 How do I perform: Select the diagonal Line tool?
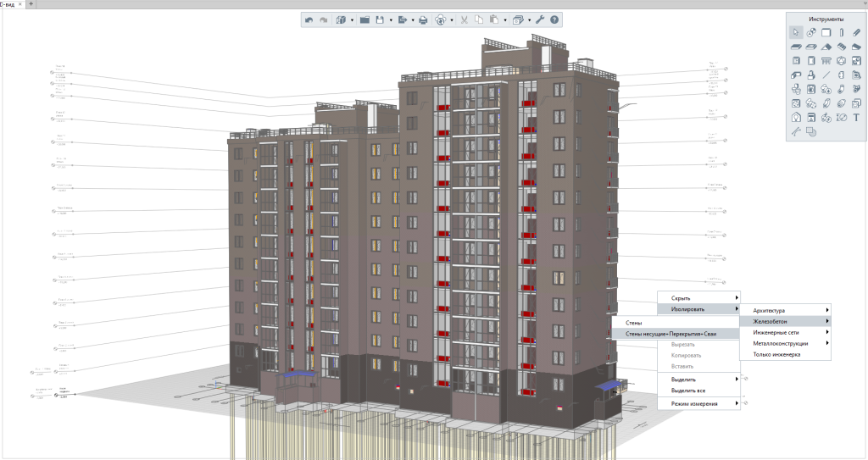click(826, 75)
